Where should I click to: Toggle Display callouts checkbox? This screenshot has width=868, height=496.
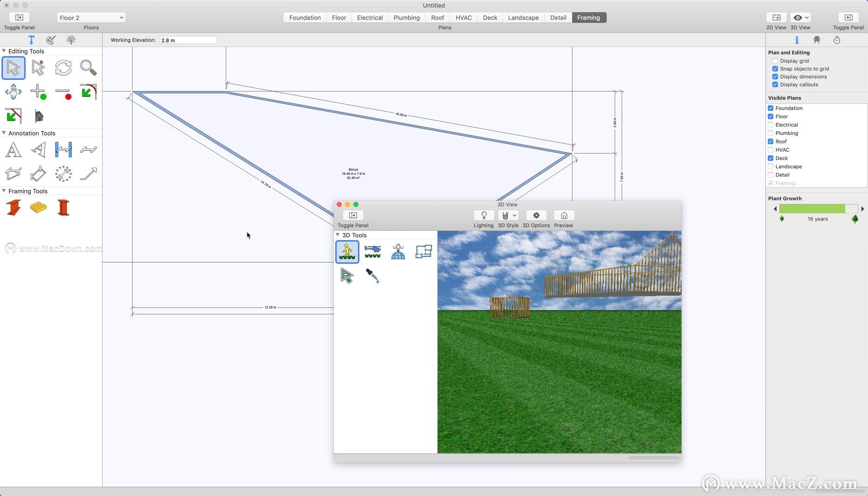point(775,84)
